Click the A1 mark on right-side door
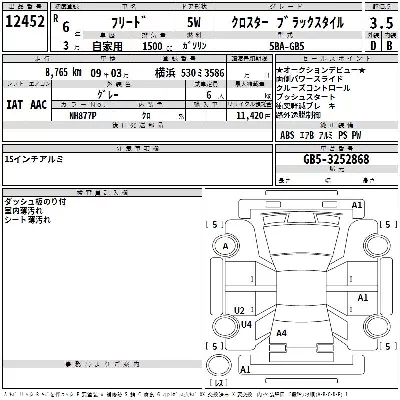The height and width of the screenshot is (400, 400). (x=363, y=297)
